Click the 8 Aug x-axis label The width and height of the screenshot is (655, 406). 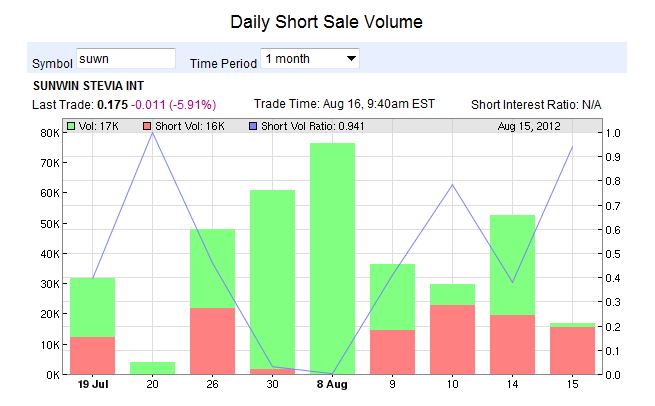click(332, 383)
